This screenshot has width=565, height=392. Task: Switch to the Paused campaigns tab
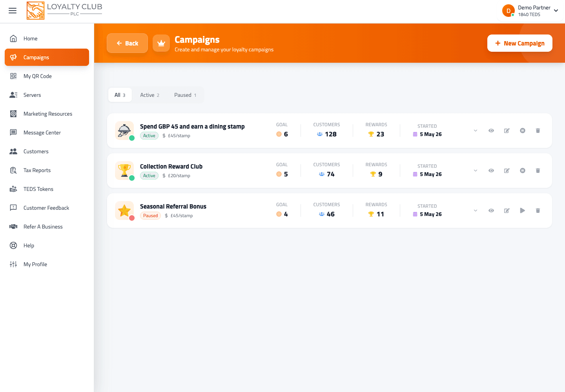(185, 95)
